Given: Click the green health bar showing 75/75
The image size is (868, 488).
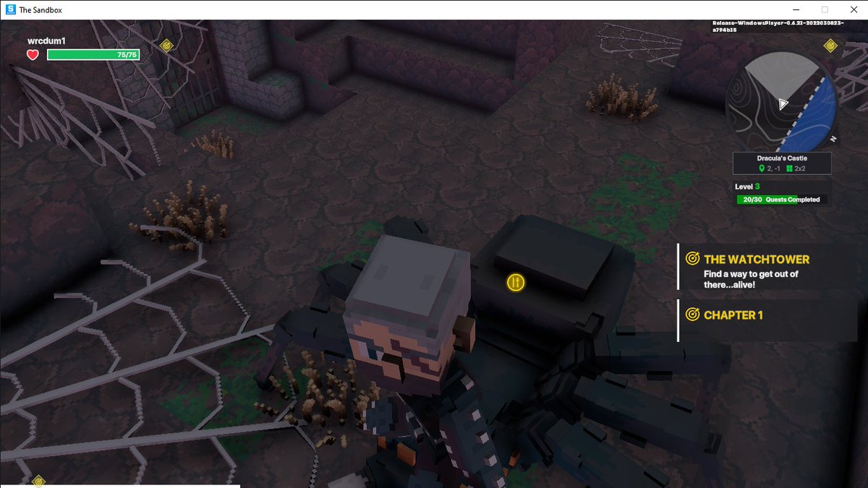Looking at the screenshot, I should 93,55.
